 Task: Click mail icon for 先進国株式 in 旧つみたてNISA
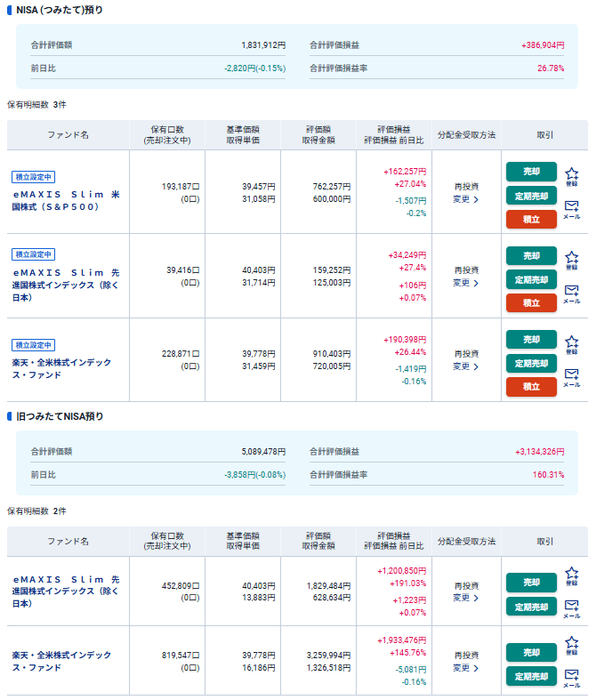pyautogui.click(x=571, y=607)
